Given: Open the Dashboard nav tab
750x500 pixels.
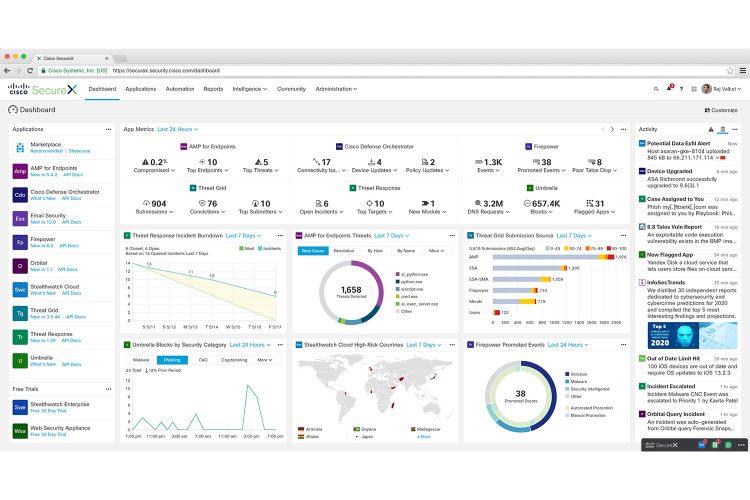Looking at the screenshot, I should tap(102, 89).
